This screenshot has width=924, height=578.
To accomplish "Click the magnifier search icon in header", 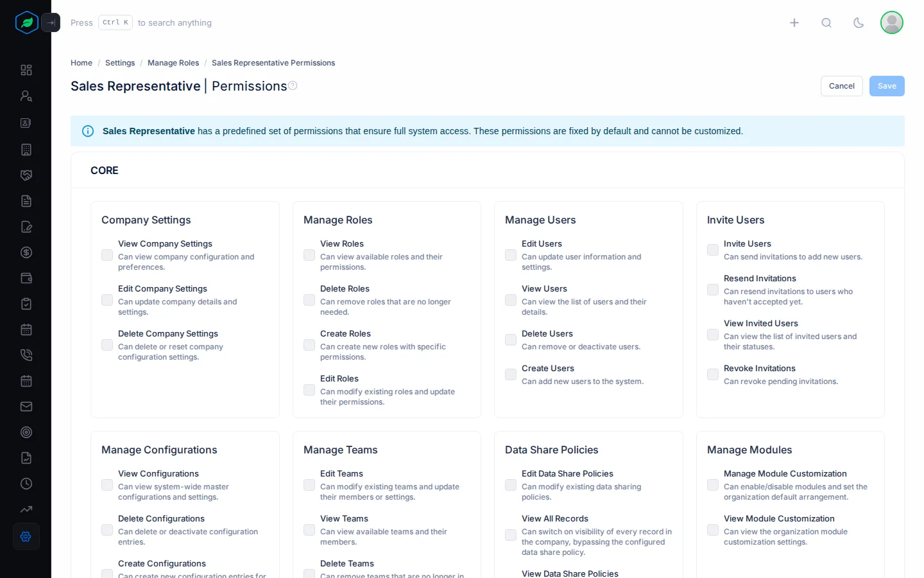I will (x=826, y=22).
